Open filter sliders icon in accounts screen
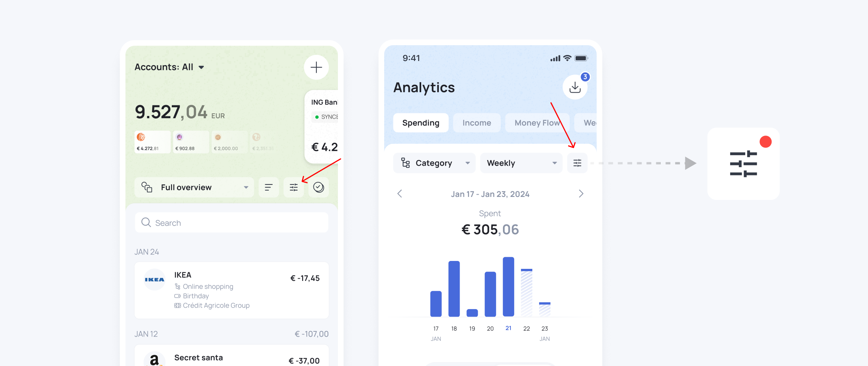 pyautogui.click(x=294, y=188)
